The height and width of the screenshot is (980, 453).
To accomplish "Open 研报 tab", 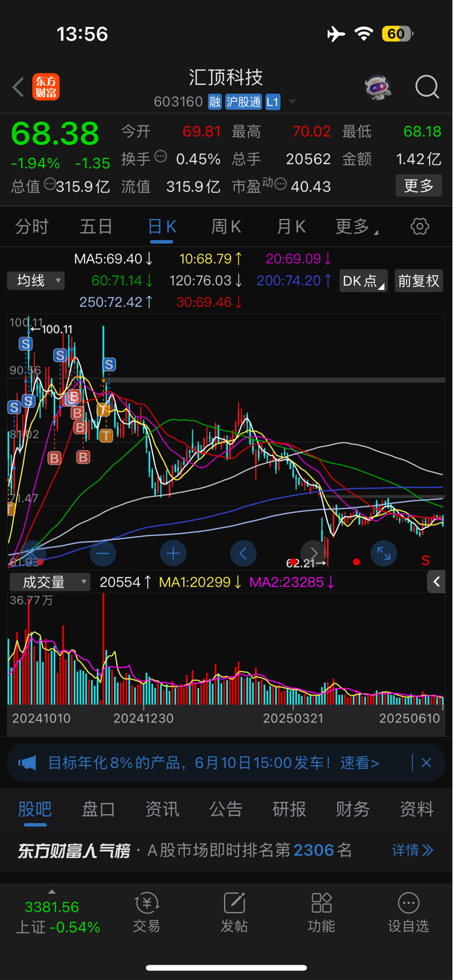I will point(289,809).
